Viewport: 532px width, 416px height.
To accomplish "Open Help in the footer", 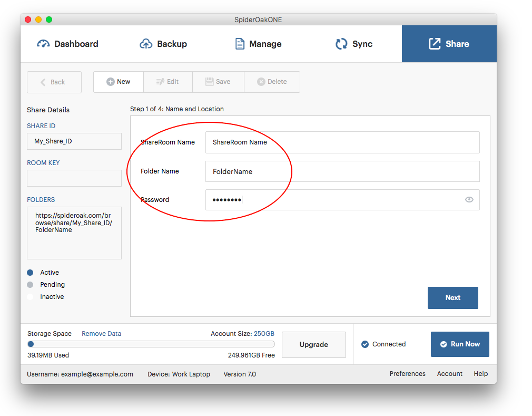I will (x=481, y=374).
